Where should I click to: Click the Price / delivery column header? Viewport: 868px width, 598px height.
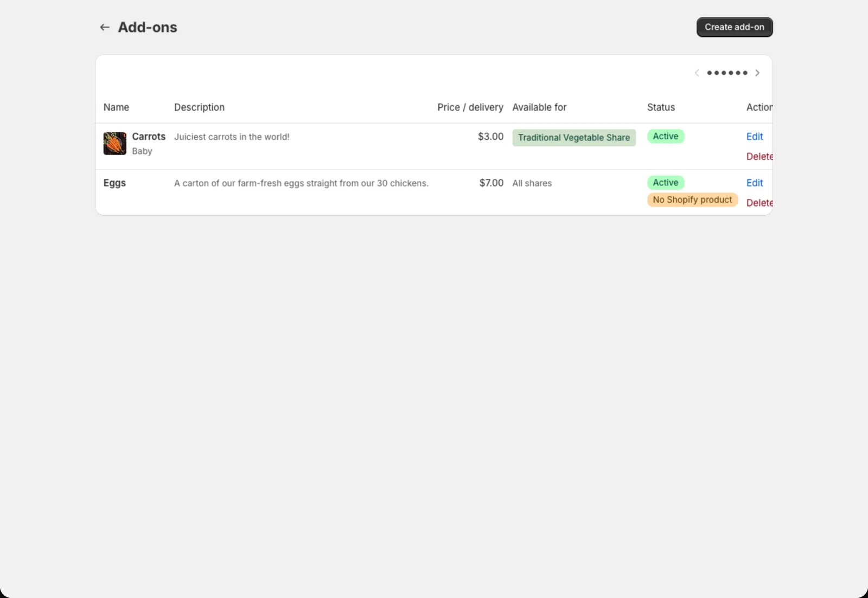(470, 107)
